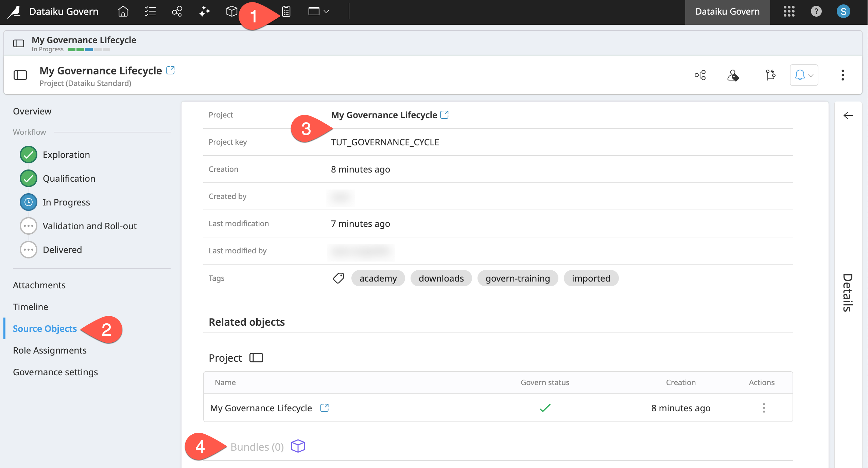Open row actions three-dot menu
868x468 pixels.
pos(764,408)
